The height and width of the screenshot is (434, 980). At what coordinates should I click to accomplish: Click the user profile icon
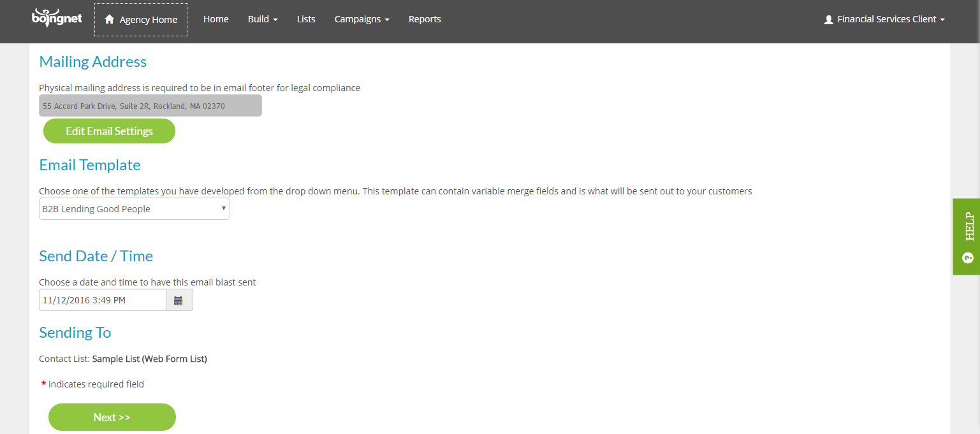point(828,20)
